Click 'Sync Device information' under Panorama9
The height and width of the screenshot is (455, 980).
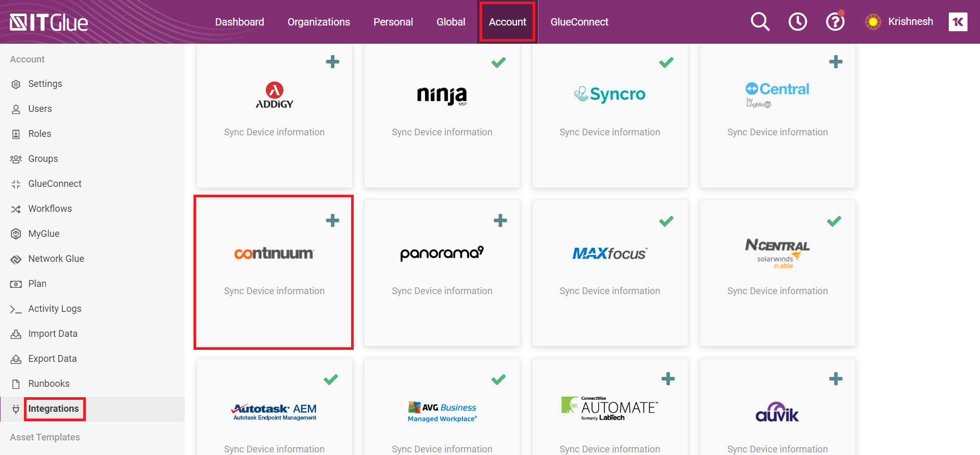pos(442,291)
